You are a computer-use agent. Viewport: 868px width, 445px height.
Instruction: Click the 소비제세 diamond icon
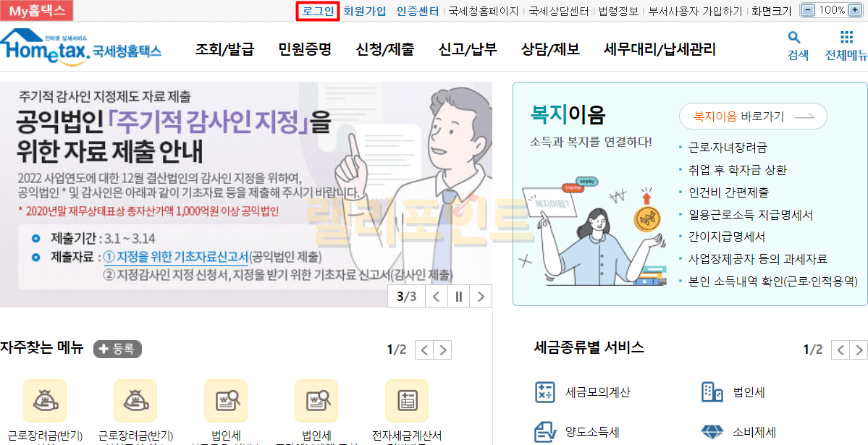click(x=712, y=432)
